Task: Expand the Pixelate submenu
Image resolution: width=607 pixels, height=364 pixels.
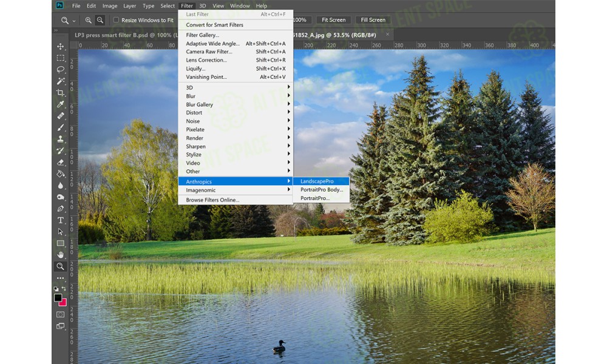Action: click(x=236, y=130)
